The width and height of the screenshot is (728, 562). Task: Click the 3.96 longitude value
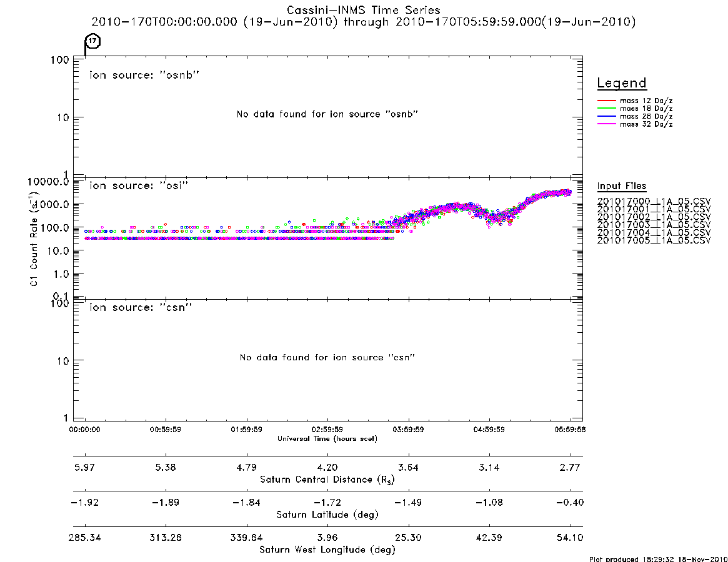tap(327, 538)
